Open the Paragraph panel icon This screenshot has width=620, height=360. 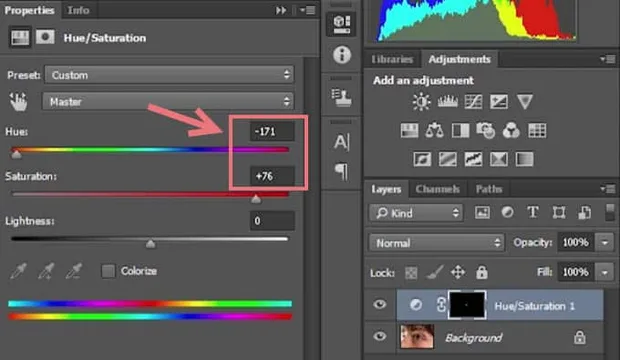point(342,172)
